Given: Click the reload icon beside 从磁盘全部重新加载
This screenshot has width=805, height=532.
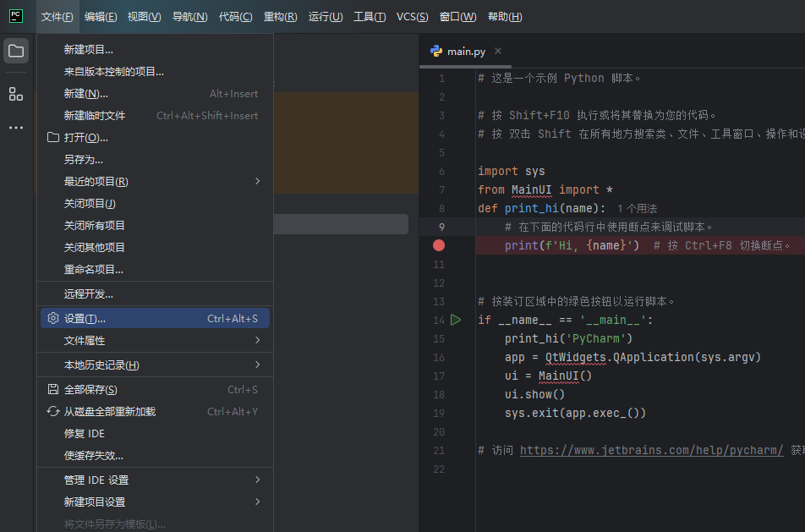Looking at the screenshot, I should click(x=52, y=411).
